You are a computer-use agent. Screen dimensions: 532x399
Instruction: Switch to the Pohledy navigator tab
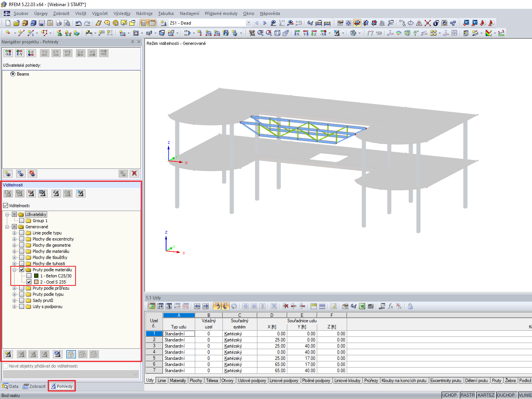[x=62, y=386]
